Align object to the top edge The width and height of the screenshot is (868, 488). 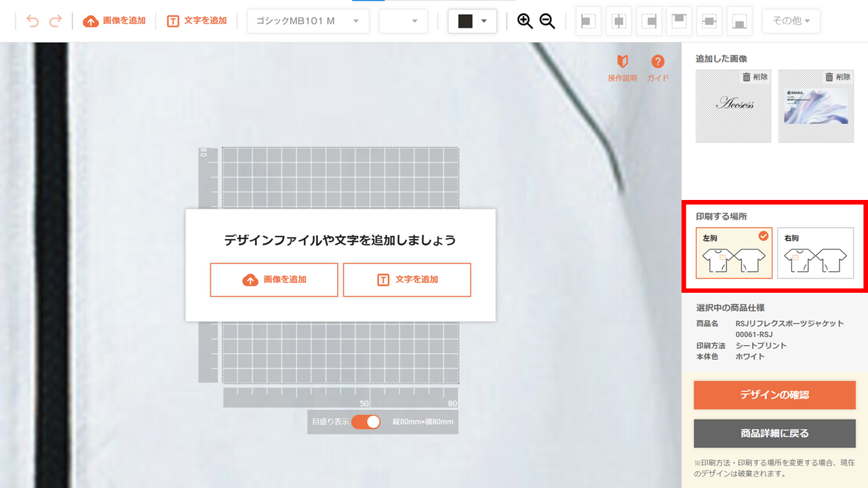679,21
